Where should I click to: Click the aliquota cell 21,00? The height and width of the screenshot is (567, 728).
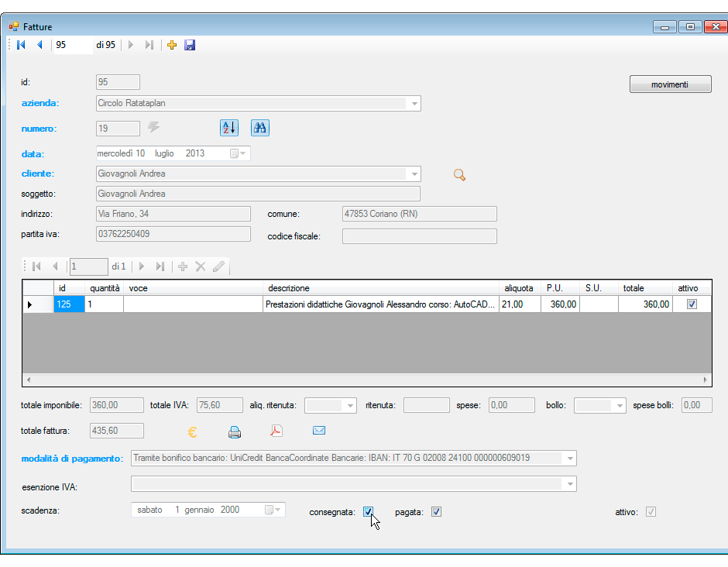(520, 304)
